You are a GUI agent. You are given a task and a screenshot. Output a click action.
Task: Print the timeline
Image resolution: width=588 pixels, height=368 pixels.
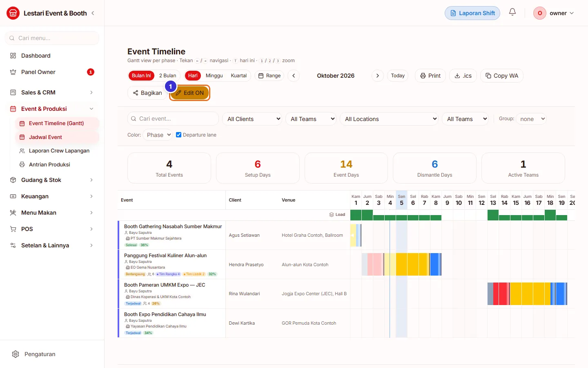[x=430, y=76]
